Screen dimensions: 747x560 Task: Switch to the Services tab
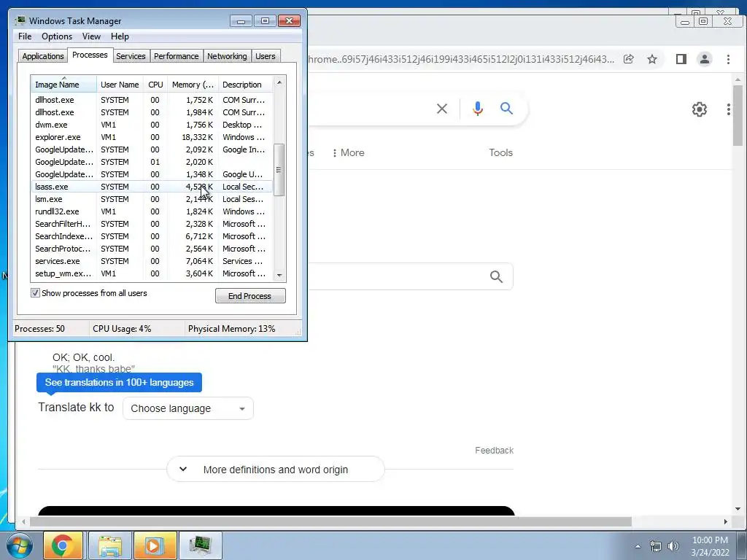click(131, 56)
